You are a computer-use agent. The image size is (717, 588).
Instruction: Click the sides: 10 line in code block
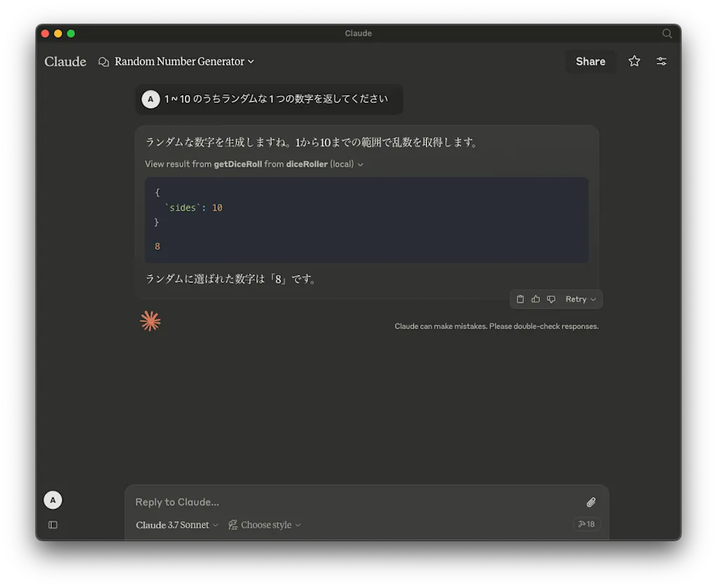point(193,208)
